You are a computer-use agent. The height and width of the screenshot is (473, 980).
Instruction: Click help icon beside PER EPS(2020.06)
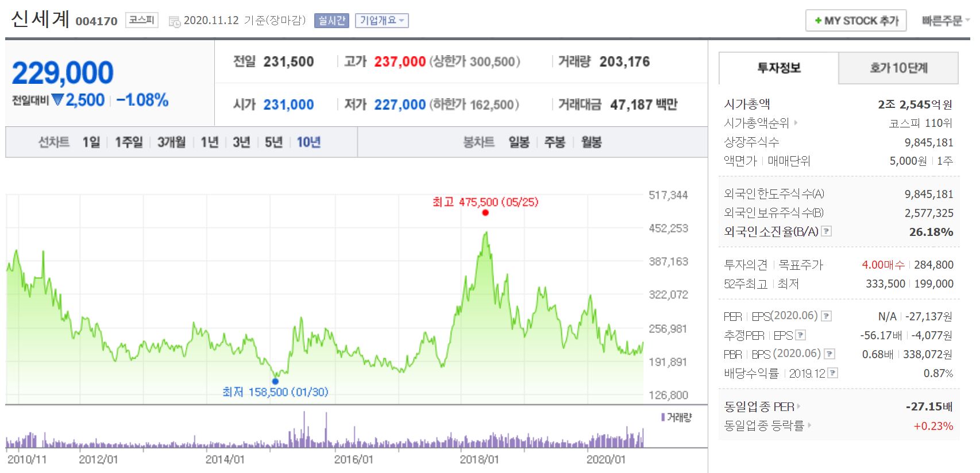click(826, 316)
